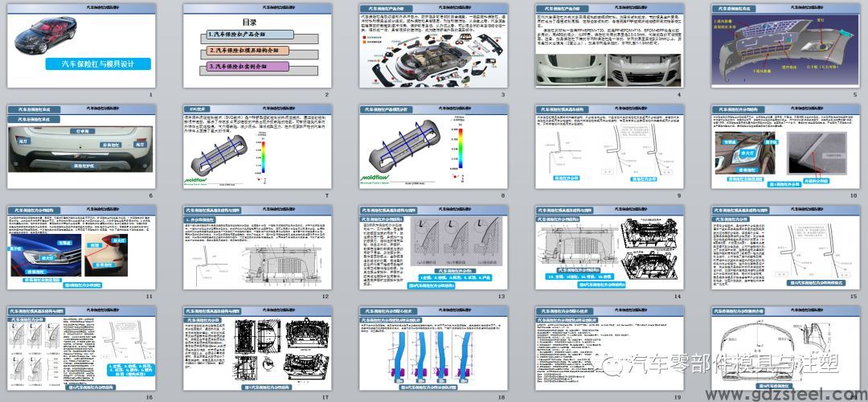Select slide 18 blue ejector rods thumbnail
The image size is (868, 402).
[x=433, y=349]
